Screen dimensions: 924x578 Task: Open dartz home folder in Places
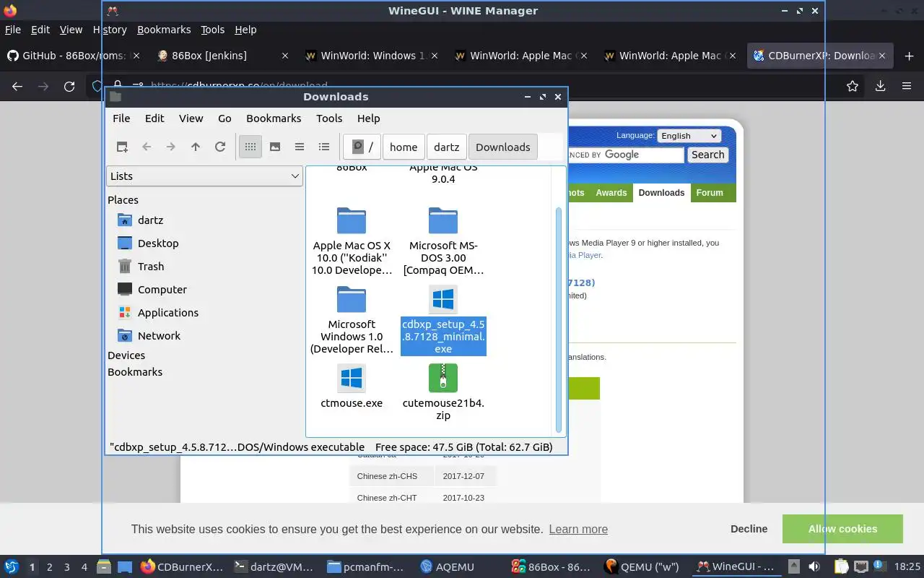coord(150,220)
